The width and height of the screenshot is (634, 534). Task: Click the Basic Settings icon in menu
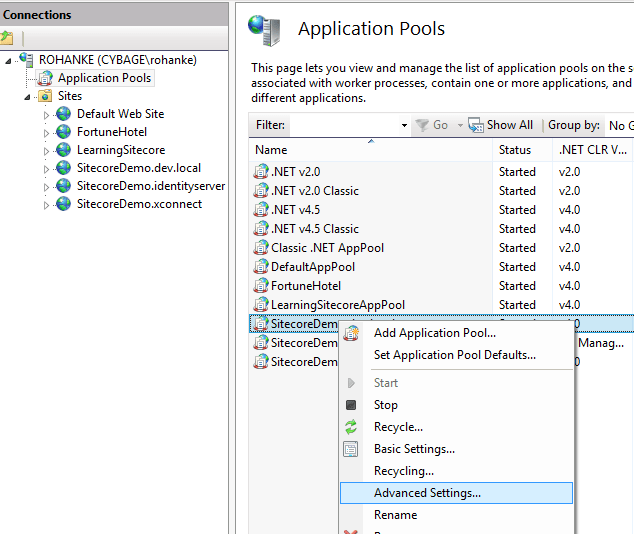[x=351, y=449]
